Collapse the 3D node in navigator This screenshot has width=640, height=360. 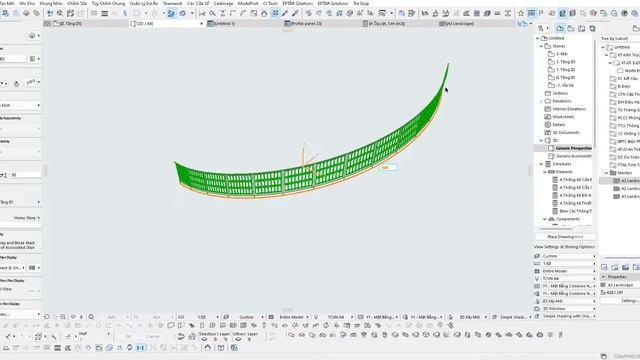(x=542, y=140)
